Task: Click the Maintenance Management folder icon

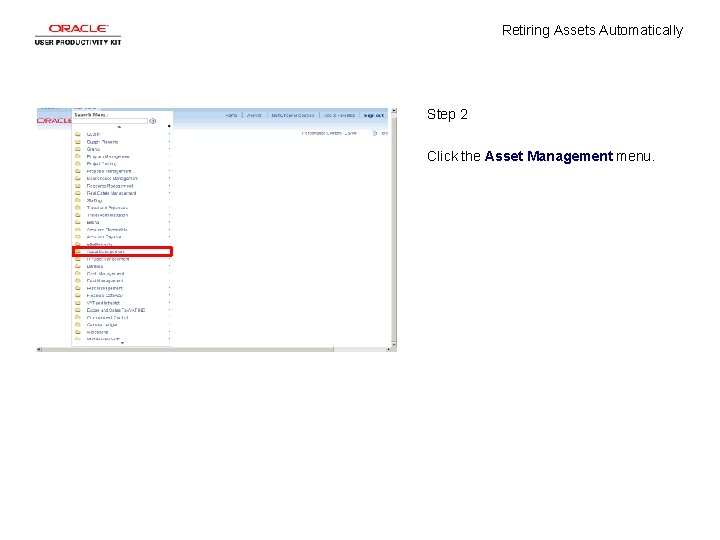Action: coord(78,179)
